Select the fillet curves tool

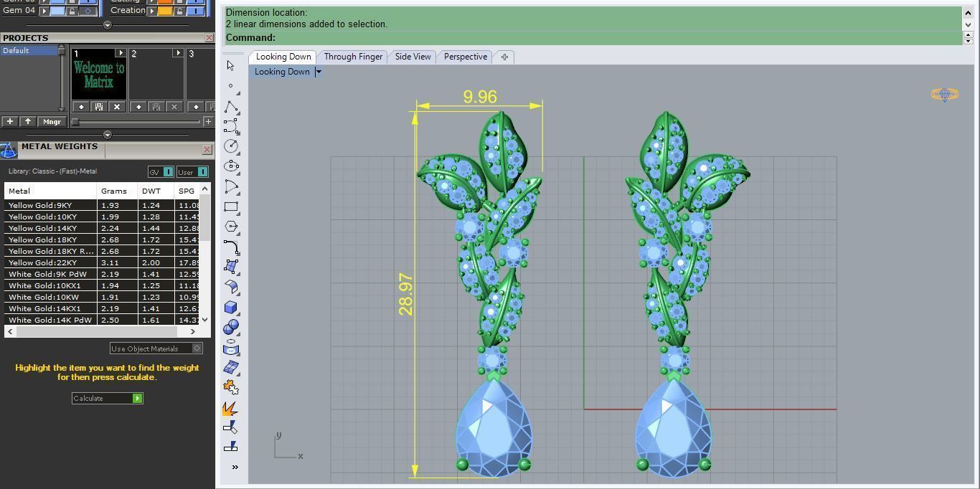231,247
